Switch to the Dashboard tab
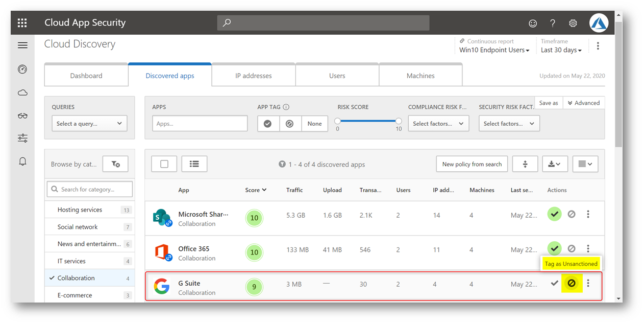 point(86,76)
